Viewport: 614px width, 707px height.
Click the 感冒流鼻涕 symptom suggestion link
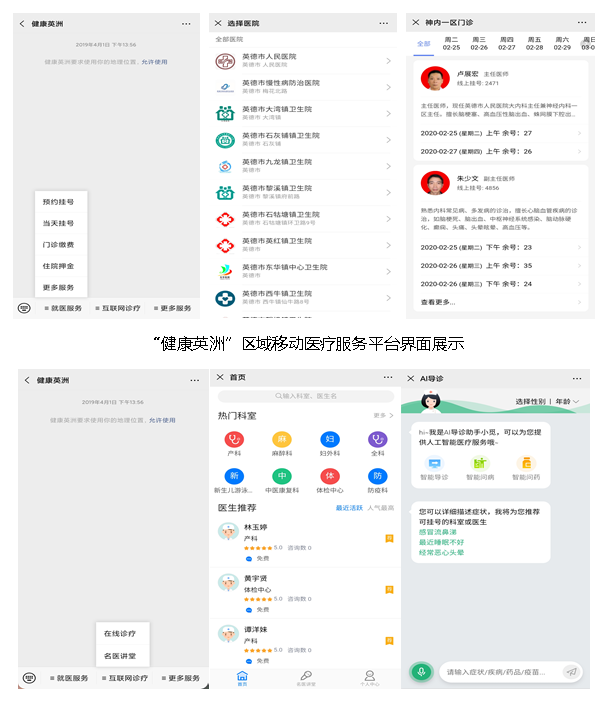tap(439, 531)
